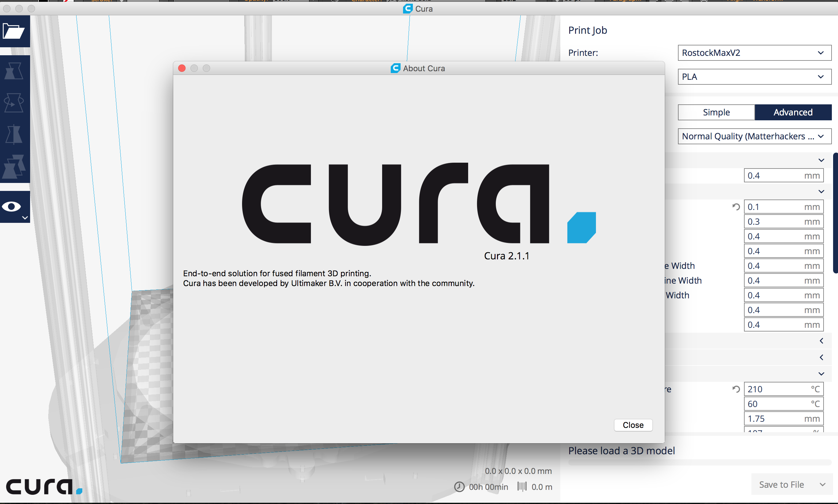Click the settings panel vertical scrollbar
The width and height of the screenshot is (838, 504).
[x=835, y=213]
